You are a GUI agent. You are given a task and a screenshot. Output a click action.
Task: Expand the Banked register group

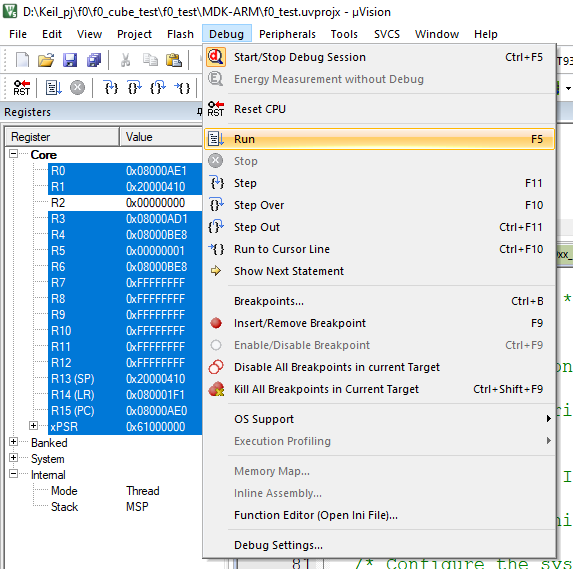tap(14, 442)
